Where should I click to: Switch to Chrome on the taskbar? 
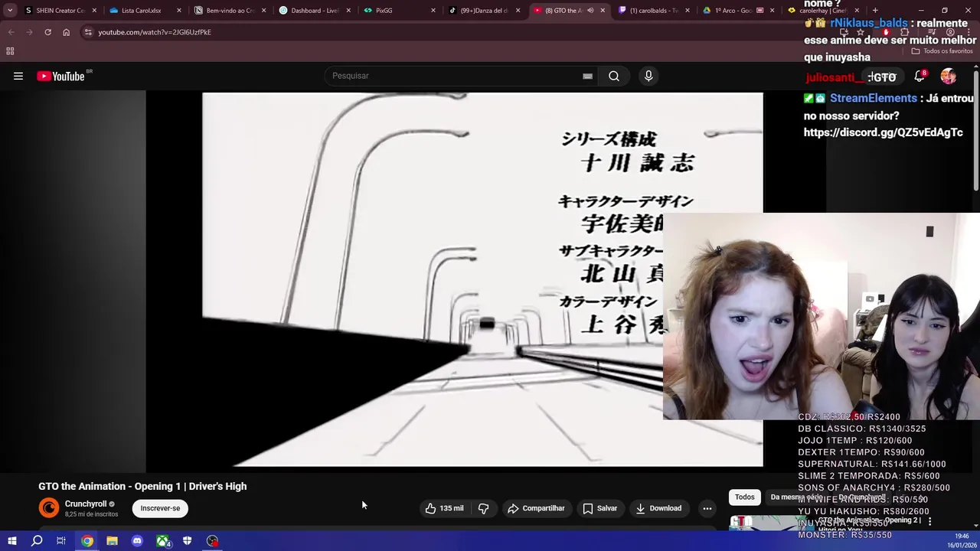(87, 541)
